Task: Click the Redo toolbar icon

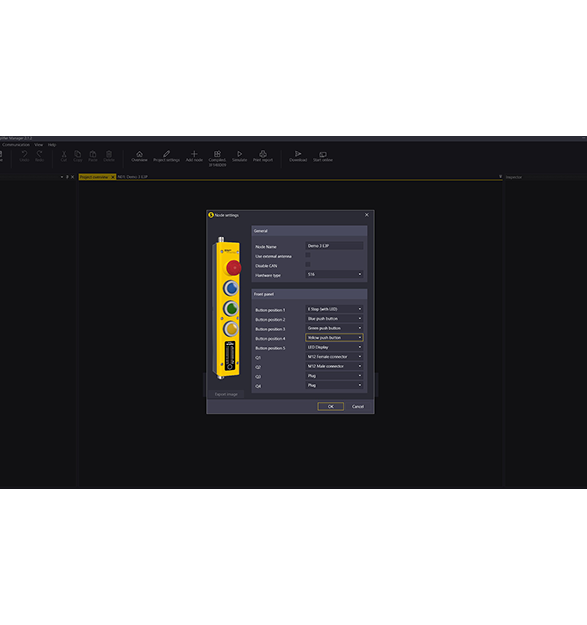Action: coord(39,154)
